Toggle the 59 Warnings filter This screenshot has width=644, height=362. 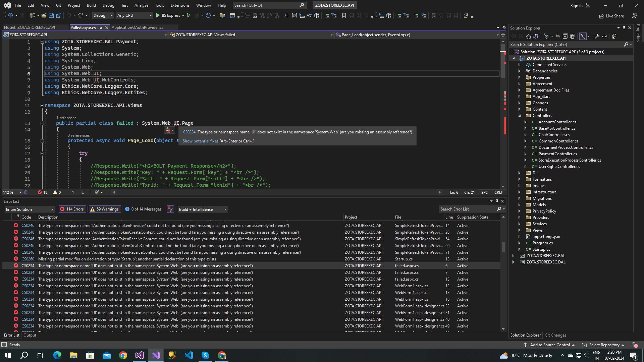pyautogui.click(x=104, y=209)
